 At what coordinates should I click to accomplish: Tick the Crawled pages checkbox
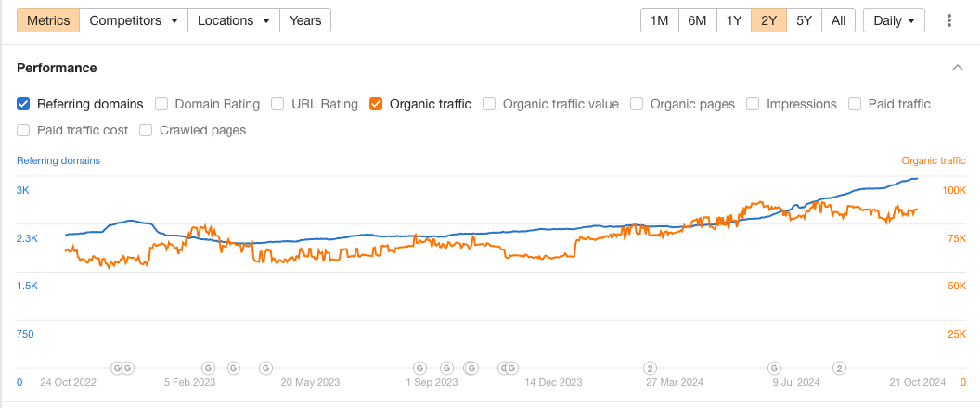coord(146,130)
